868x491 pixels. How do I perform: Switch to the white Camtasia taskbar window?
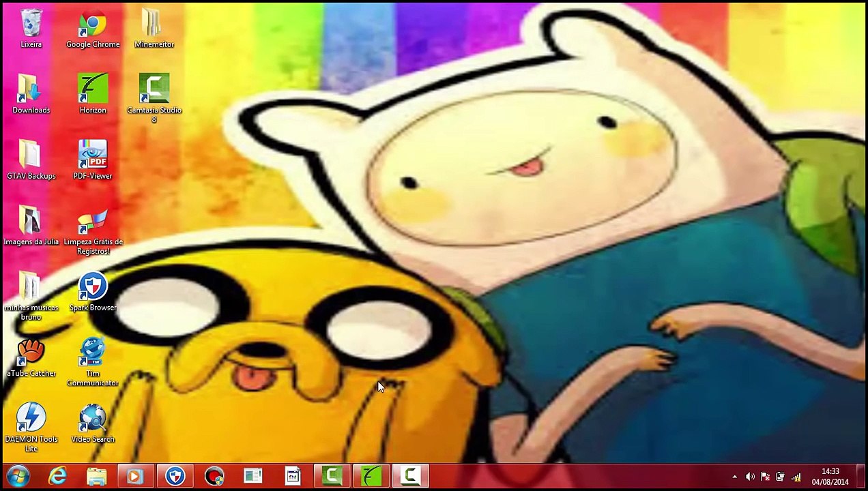410,477
